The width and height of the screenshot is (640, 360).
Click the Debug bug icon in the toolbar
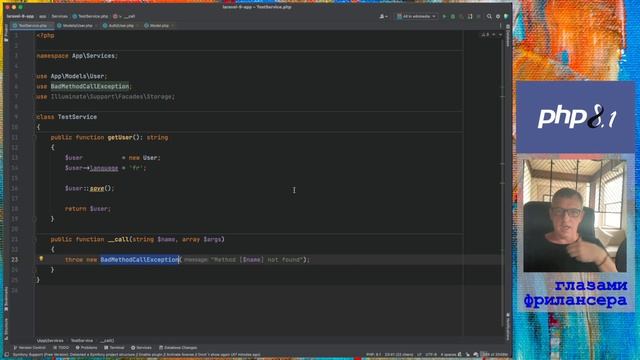click(453, 16)
